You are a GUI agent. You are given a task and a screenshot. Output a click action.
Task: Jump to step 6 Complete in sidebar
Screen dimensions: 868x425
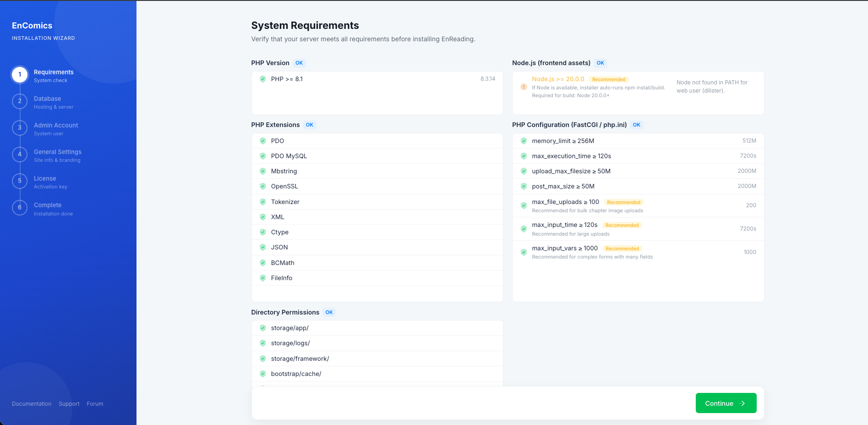43,208
